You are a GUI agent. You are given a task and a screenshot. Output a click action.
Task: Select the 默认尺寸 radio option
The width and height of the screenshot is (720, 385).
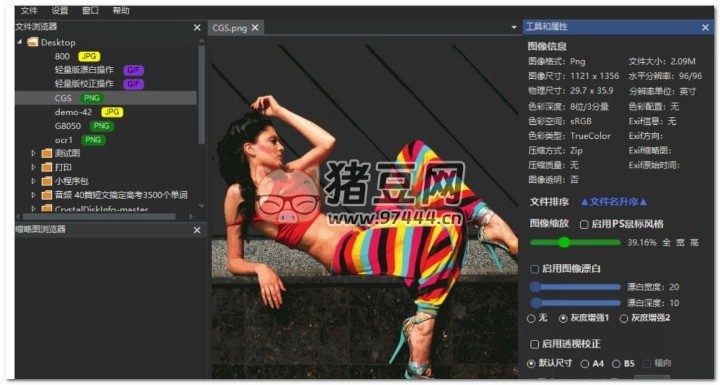tap(531, 363)
